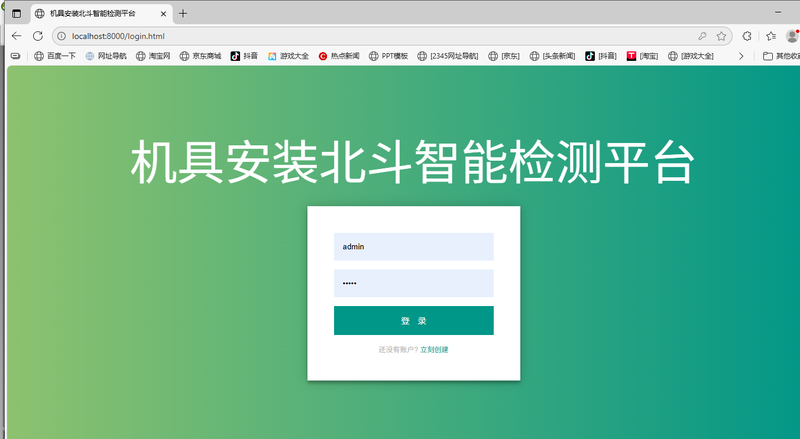Viewport: 800px width, 439px height.
Task: Close the 机具安装北斗智能检测平台 tab
Action: 163,14
